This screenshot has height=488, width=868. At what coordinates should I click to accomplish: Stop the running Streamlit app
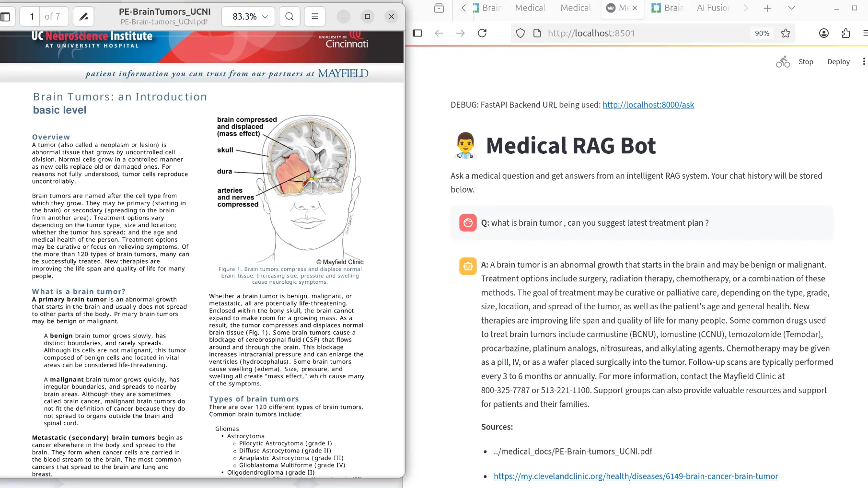click(x=806, y=62)
